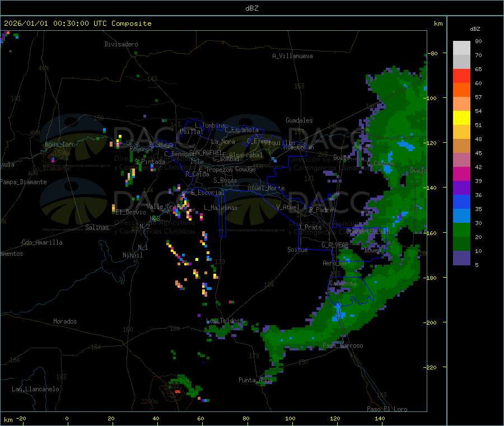Click the 'Pampa_Diamante' label
504x426 pixels.
[x=23, y=182]
